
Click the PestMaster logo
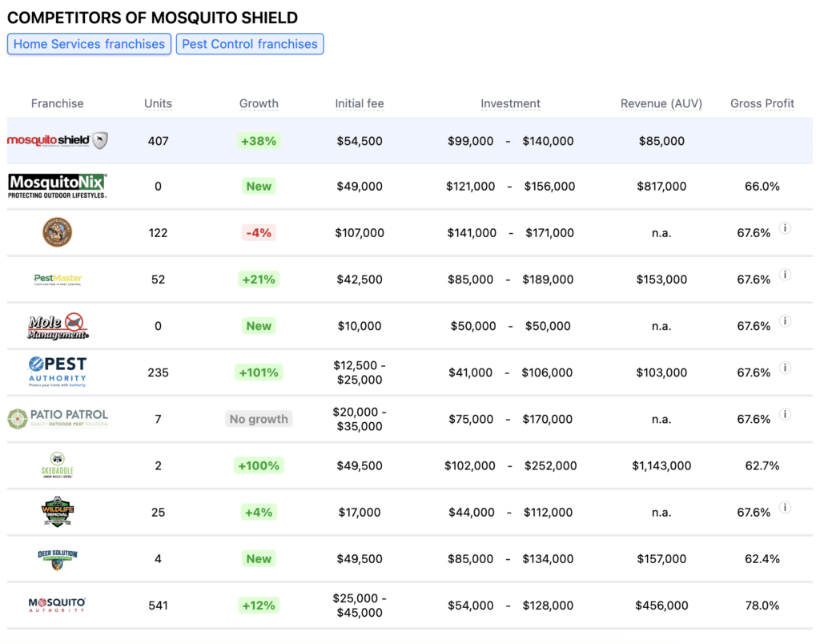(x=58, y=280)
